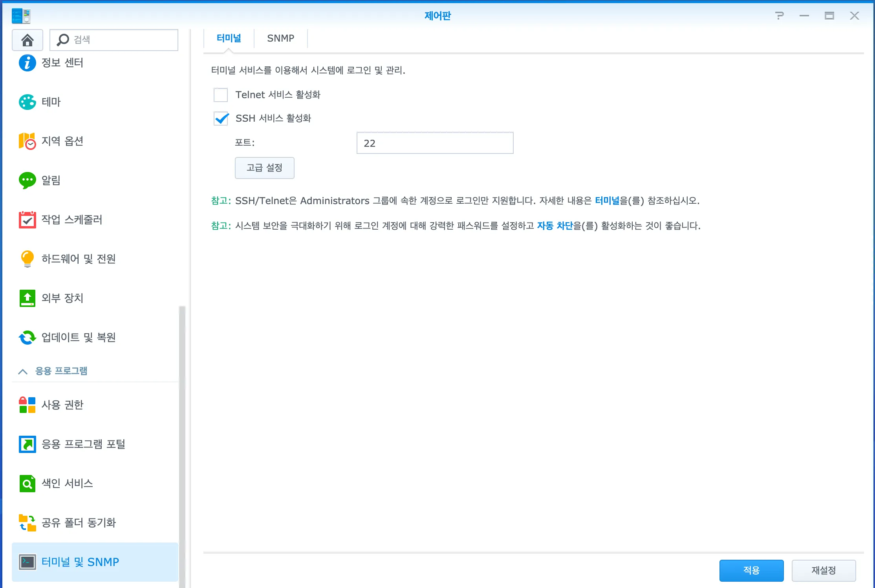Open 외부 장치 external devices panel
The width and height of the screenshot is (875, 588).
point(27,298)
